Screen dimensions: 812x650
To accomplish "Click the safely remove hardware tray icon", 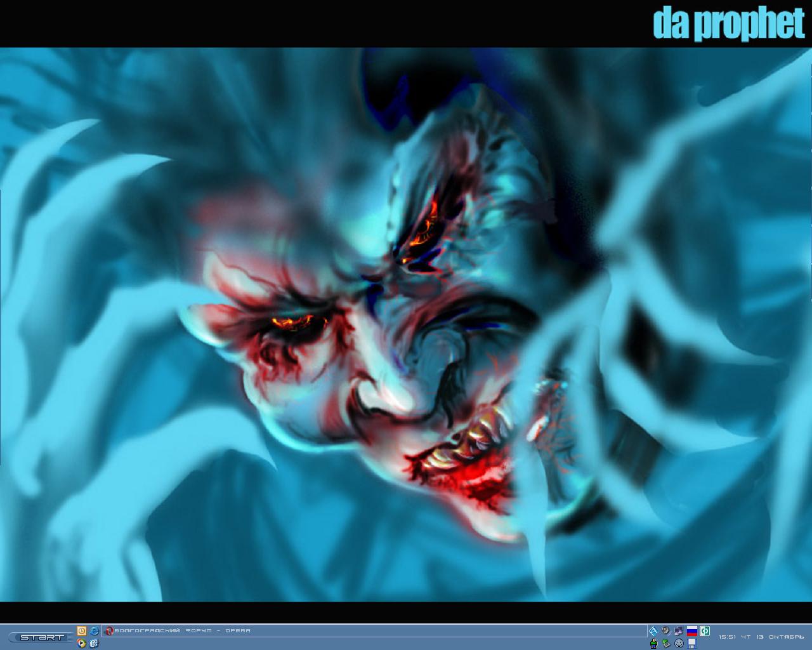I will tap(666, 643).
